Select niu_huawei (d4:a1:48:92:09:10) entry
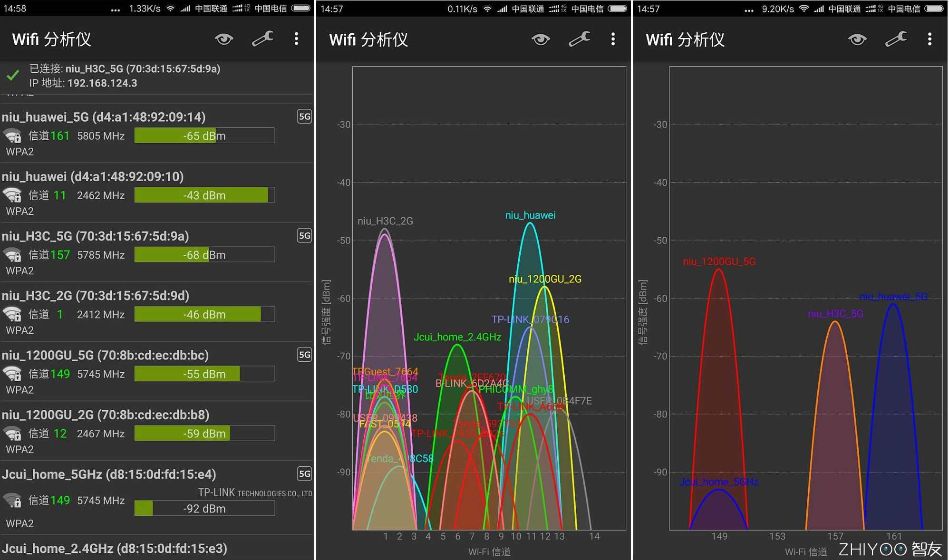The image size is (949, 560). coord(157,193)
